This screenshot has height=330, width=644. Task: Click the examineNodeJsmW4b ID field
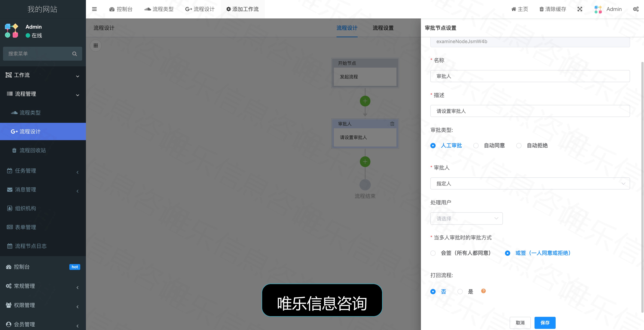(530, 42)
